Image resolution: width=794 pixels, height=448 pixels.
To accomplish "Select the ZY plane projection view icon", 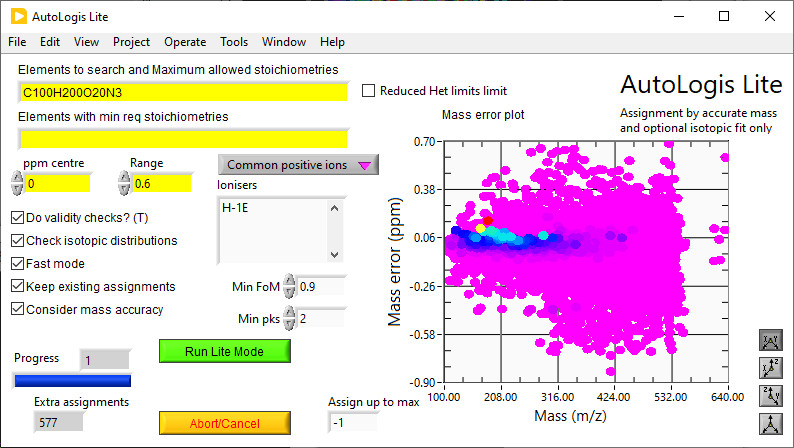I will [x=770, y=395].
